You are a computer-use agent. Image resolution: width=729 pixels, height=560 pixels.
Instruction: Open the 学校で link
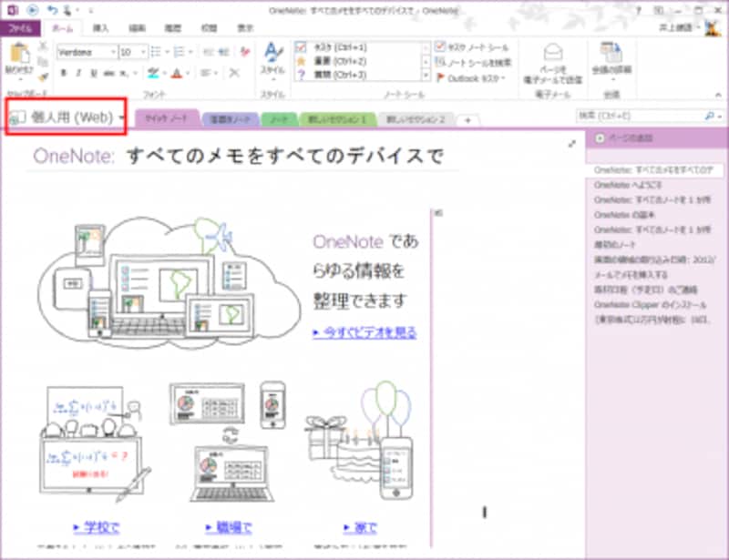click(x=97, y=527)
